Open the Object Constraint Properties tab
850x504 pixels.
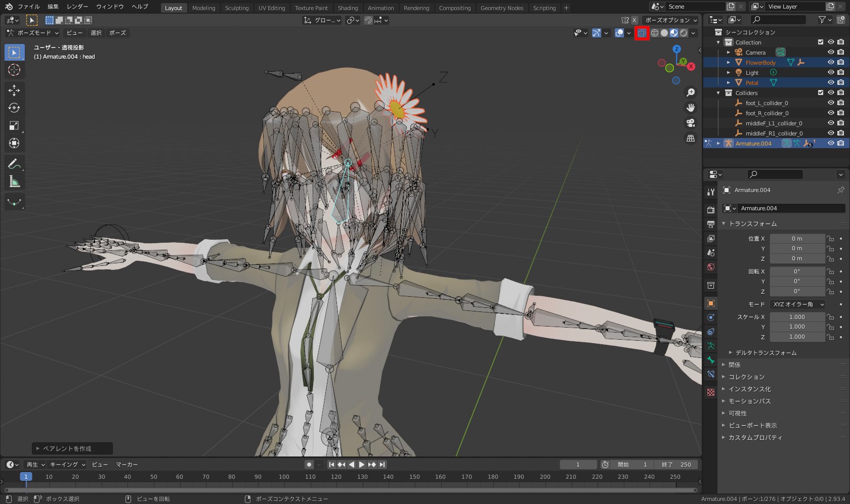point(710,332)
